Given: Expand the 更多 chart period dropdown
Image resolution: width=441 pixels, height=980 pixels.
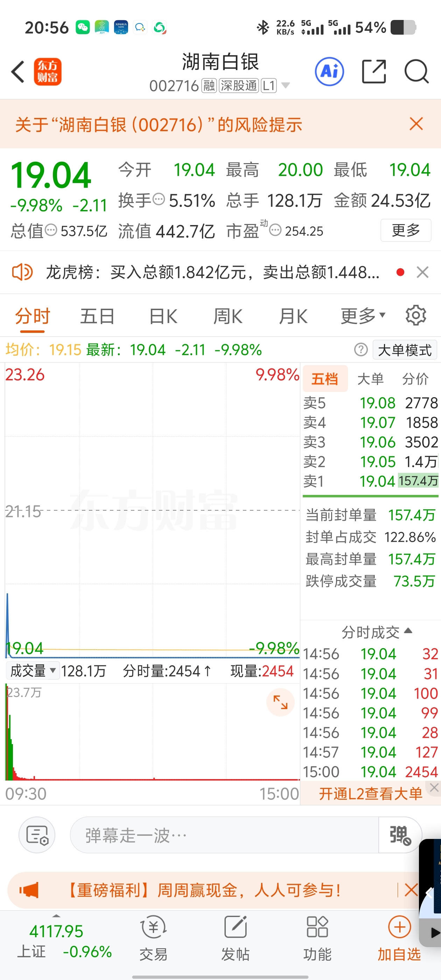Looking at the screenshot, I should (363, 316).
